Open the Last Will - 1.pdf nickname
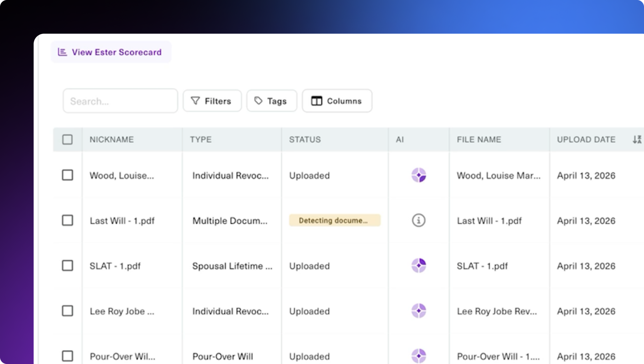The image size is (644, 364). tap(122, 221)
